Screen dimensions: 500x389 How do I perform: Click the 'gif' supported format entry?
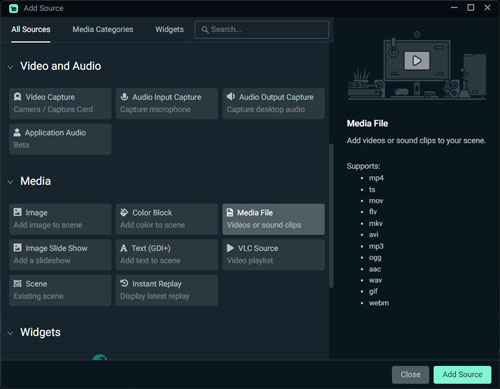pyautogui.click(x=373, y=291)
